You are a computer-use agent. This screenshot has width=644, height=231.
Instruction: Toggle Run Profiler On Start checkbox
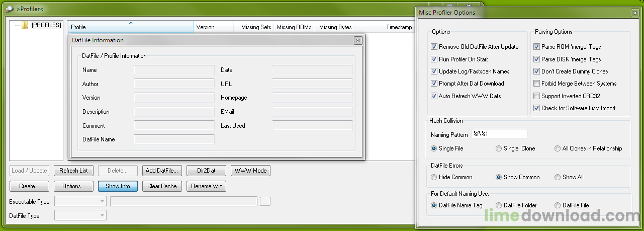(434, 59)
